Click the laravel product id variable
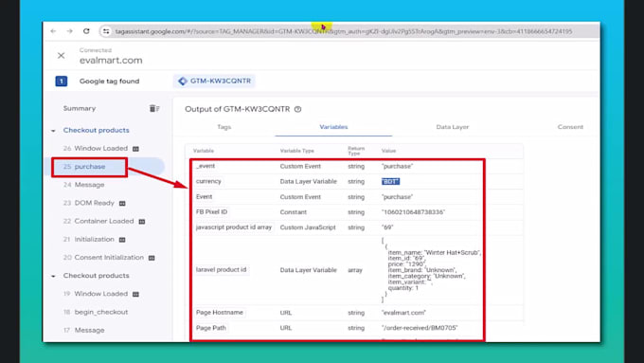644x363 pixels. click(221, 270)
